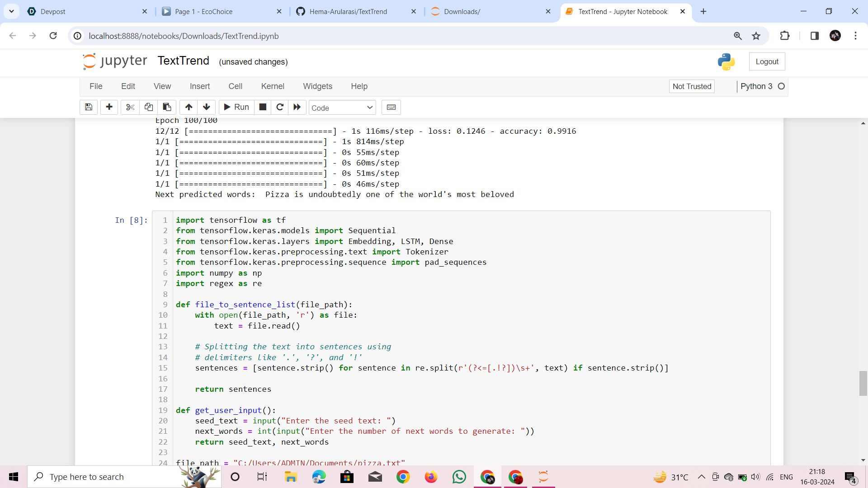Switch to the Hema-Arularasi/TextTrend GitHub tab

348,12
